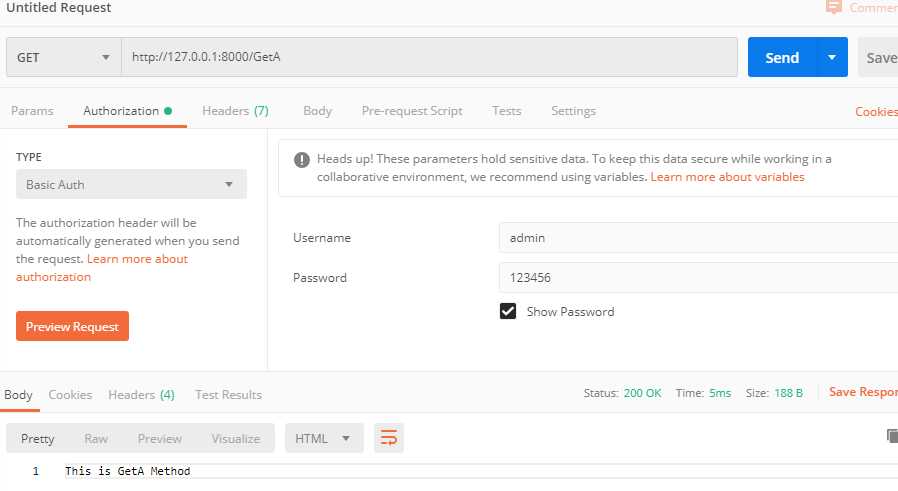
Task: Select the Pre-request Script tab
Action: (412, 111)
